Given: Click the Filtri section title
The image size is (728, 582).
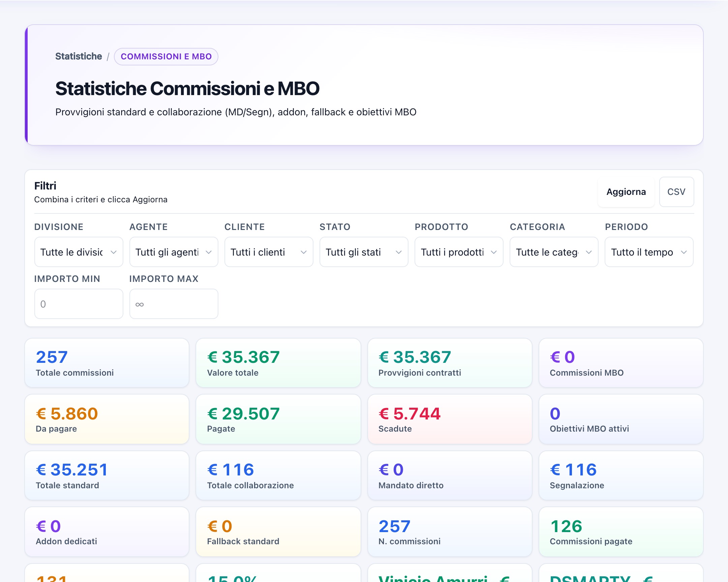Looking at the screenshot, I should (x=45, y=186).
